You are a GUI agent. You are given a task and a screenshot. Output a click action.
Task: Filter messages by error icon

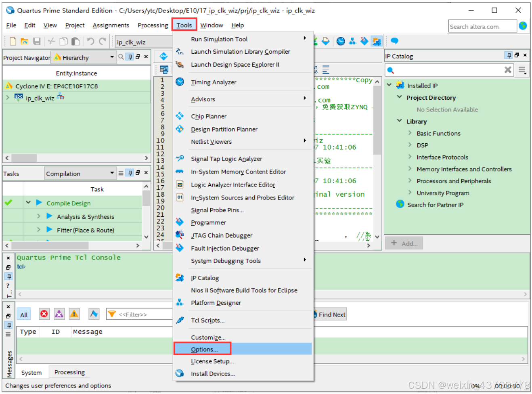coord(44,314)
